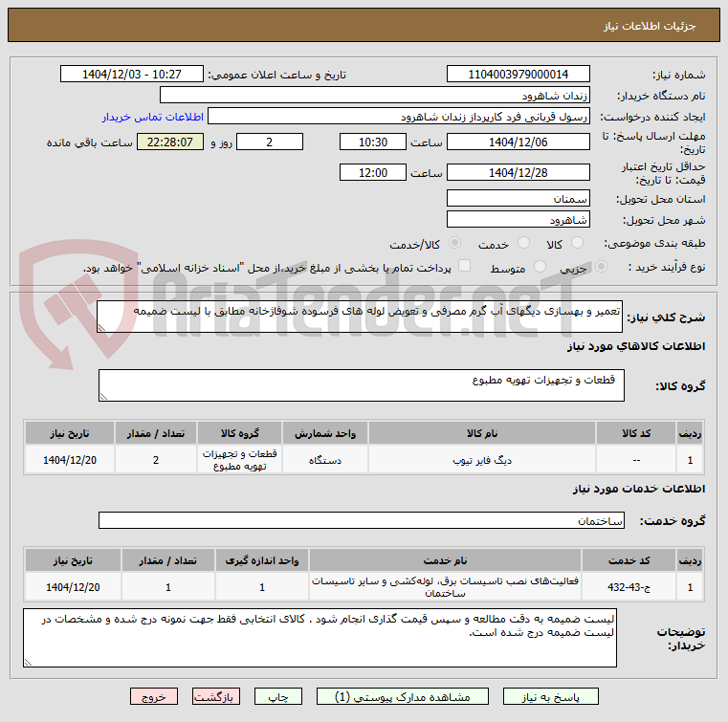Image resolution: width=728 pixels, height=722 pixels.
Task: Toggle the اسناد خزانه اسلامی payment checkbox
Action: (464, 266)
